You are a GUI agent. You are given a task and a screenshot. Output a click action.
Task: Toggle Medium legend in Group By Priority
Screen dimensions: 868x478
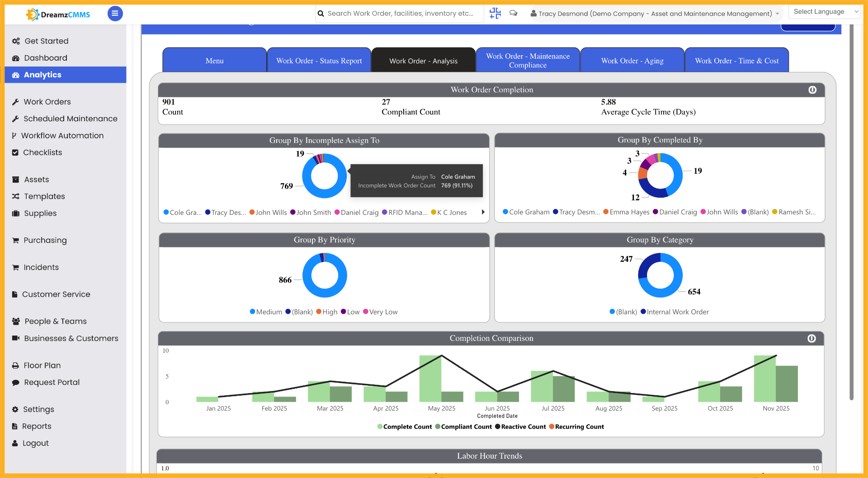pos(266,312)
